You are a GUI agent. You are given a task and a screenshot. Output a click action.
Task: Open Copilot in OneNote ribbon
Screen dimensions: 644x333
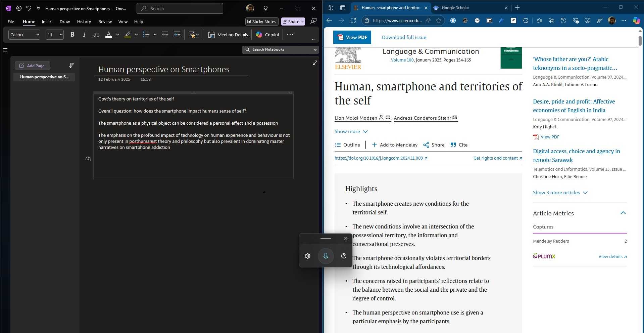tap(267, 35)
